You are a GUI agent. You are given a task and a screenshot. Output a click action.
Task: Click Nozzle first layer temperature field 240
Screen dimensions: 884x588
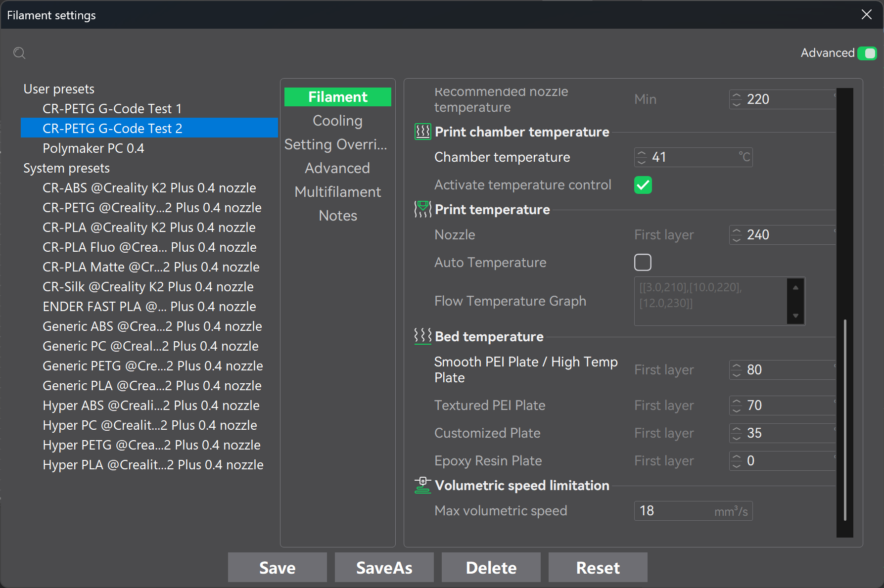(783, 235)
